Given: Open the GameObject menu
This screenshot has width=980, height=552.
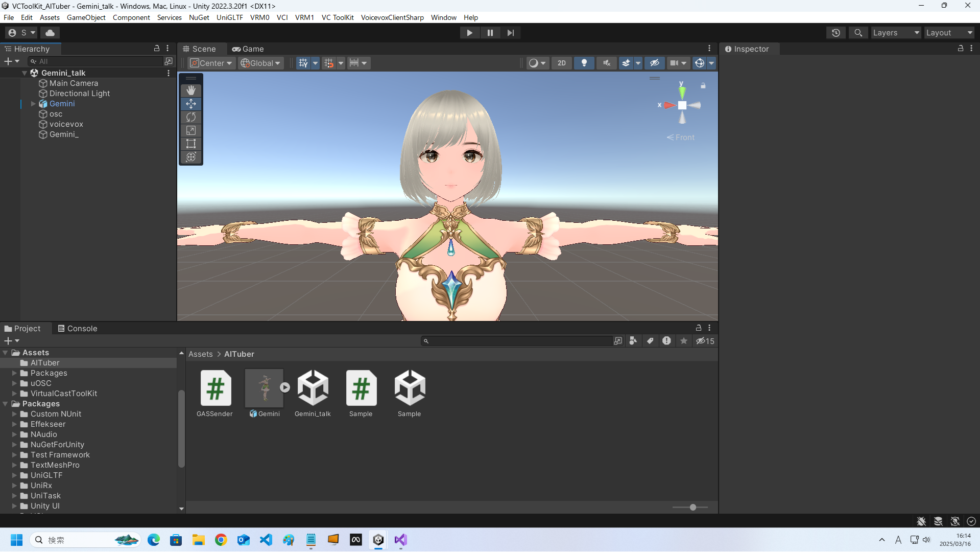Looking at the screenshot, I should pyautogui.click(x=86, y=17).
